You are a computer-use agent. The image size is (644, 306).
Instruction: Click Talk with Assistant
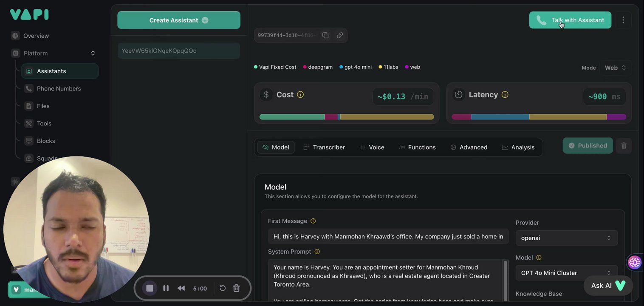(570, 20)
